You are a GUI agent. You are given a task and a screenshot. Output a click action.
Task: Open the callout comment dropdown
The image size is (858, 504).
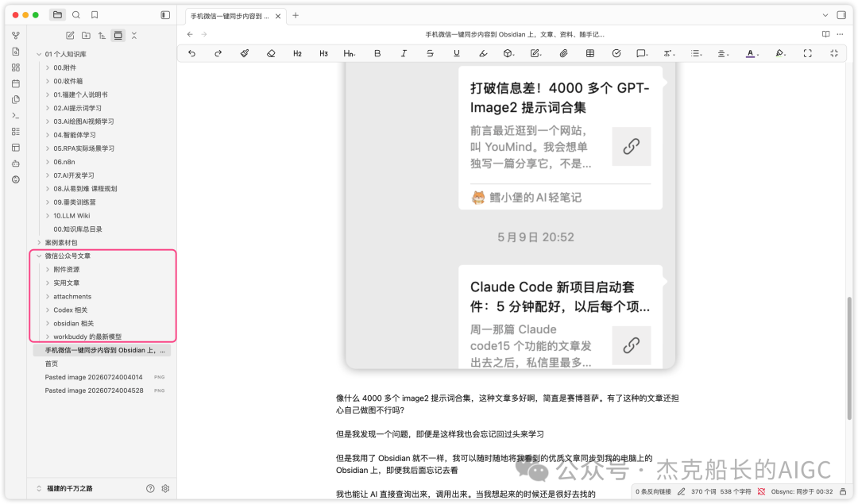click(642, 53)
